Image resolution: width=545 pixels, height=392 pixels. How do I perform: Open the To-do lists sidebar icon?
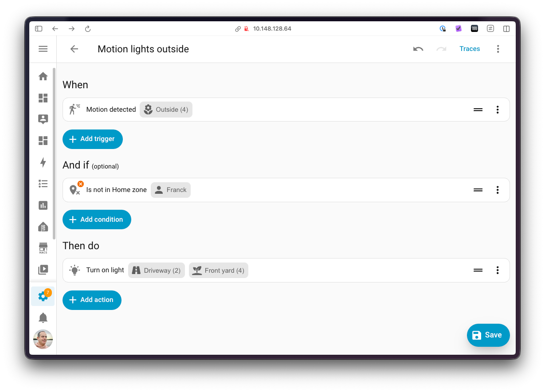pyautogui.click(x=43, y=184)
